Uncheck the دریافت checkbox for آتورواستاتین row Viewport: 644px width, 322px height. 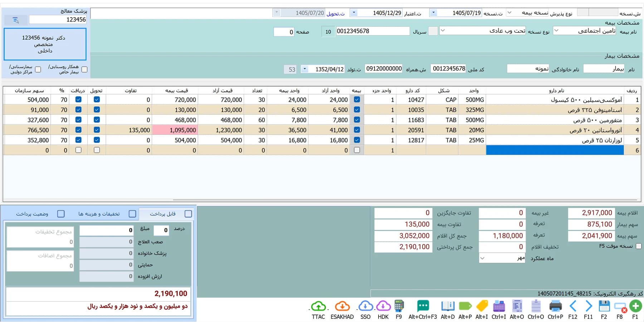click(78, 130)
